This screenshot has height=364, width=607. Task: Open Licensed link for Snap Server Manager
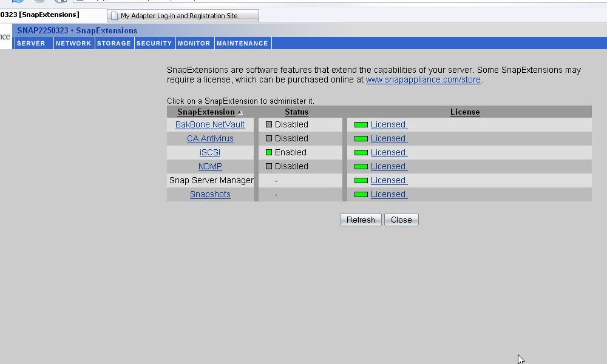click(389, 180)
